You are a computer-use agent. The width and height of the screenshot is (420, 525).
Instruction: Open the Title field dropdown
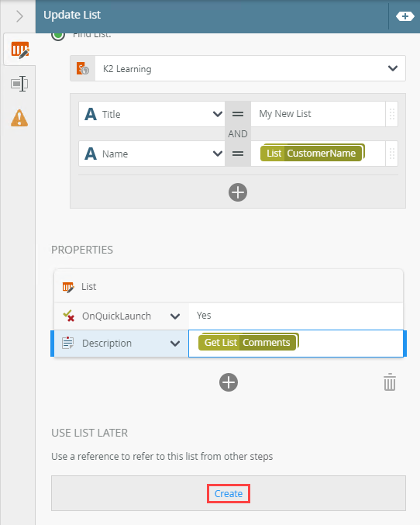[x=218, y=114]
